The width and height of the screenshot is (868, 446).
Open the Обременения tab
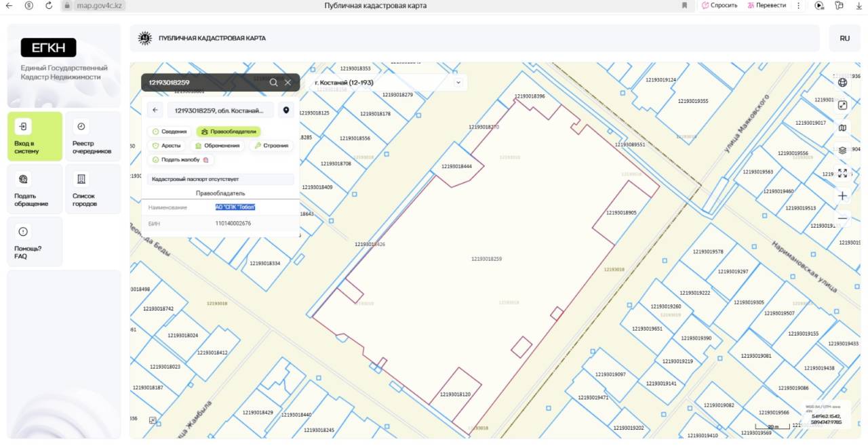217,146
